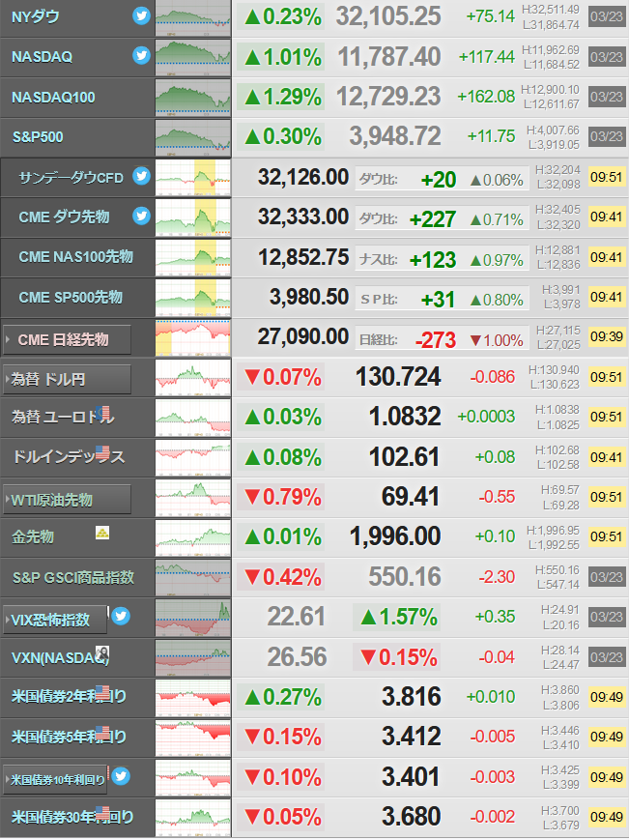This screenshot has height=840, width=629.
Task: Click Twitter icon next to CME ダウ先物
Action: click(141, 216)
